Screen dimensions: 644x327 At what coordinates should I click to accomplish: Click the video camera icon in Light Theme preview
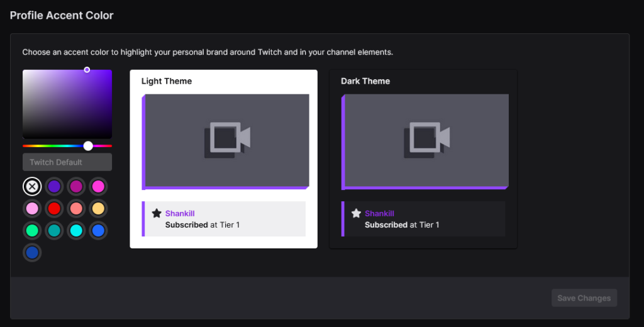tap(227, 138)
